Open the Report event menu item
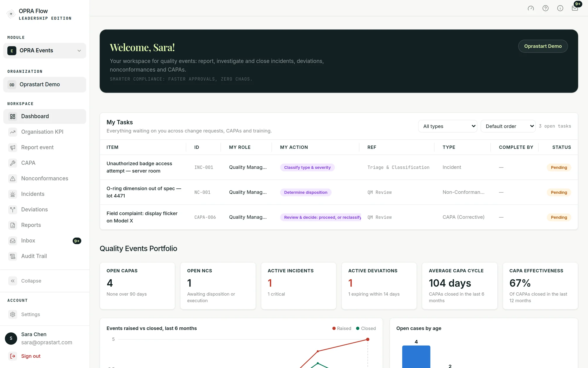588x368 pixels. [45, 147]
